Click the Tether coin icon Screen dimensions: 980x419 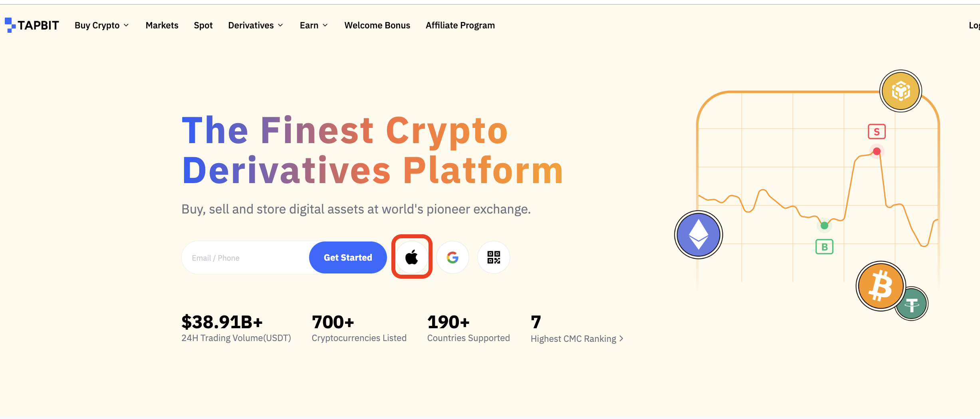point(915,305)
